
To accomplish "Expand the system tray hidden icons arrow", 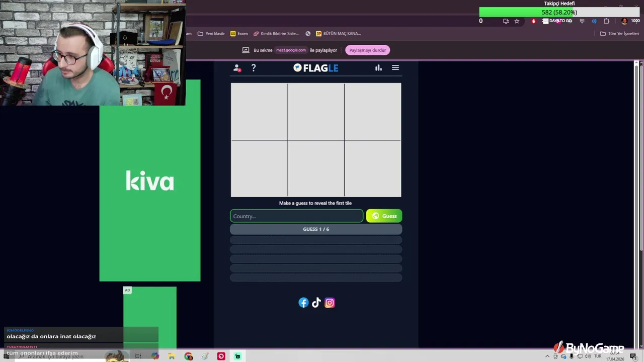I will click(547, 356).
